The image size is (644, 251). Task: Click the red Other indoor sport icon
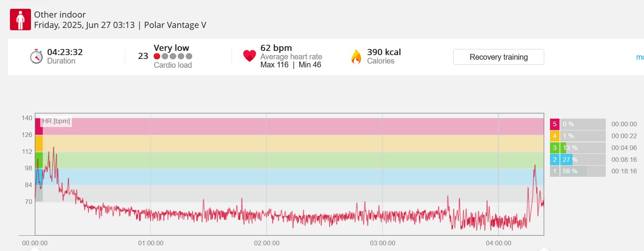pos(20,20)
